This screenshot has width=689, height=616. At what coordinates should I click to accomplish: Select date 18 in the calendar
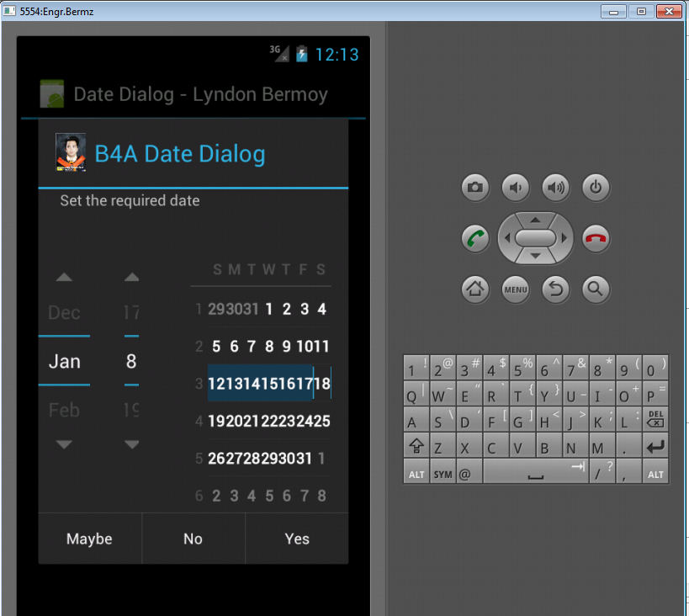[x=322, y=384]
